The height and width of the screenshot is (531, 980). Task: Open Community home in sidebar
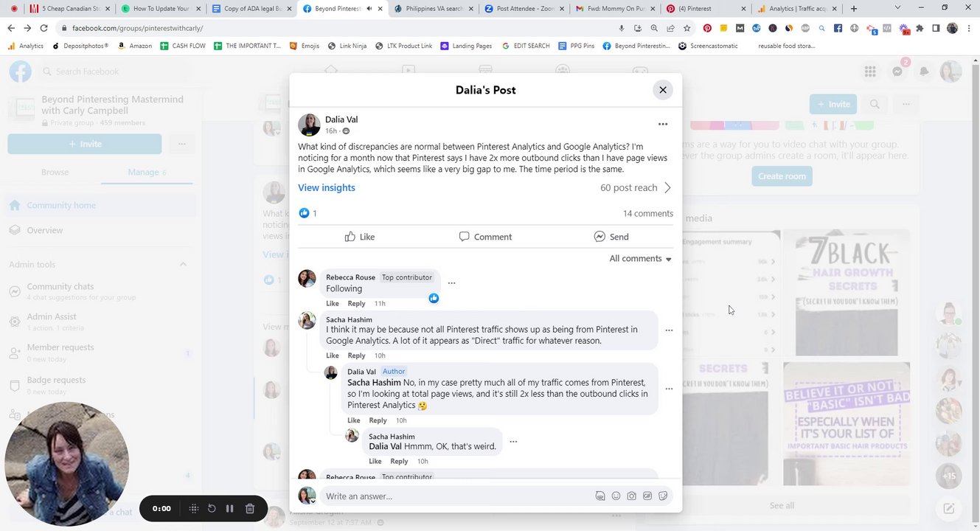pyautogui.click(x=100, y=205)
